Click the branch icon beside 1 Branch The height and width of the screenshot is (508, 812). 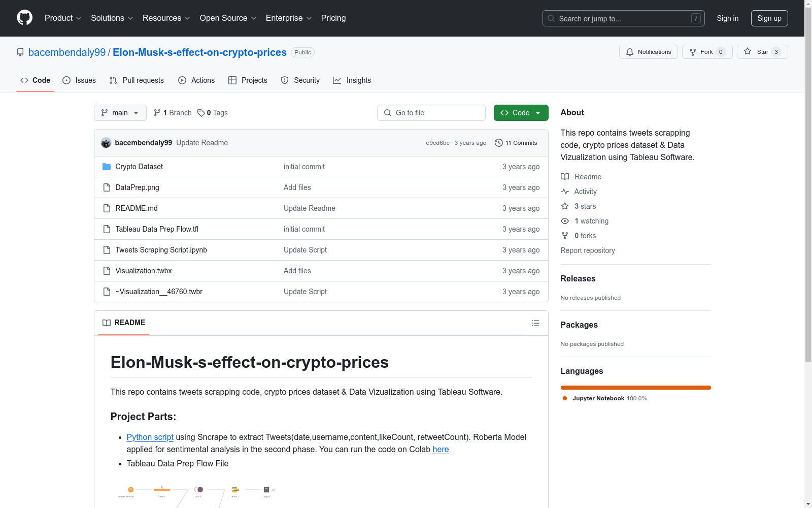point(157,113)
